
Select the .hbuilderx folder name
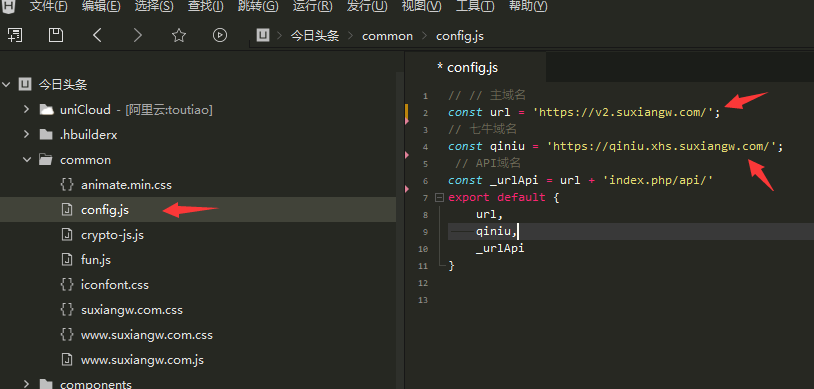click(89, 135)
